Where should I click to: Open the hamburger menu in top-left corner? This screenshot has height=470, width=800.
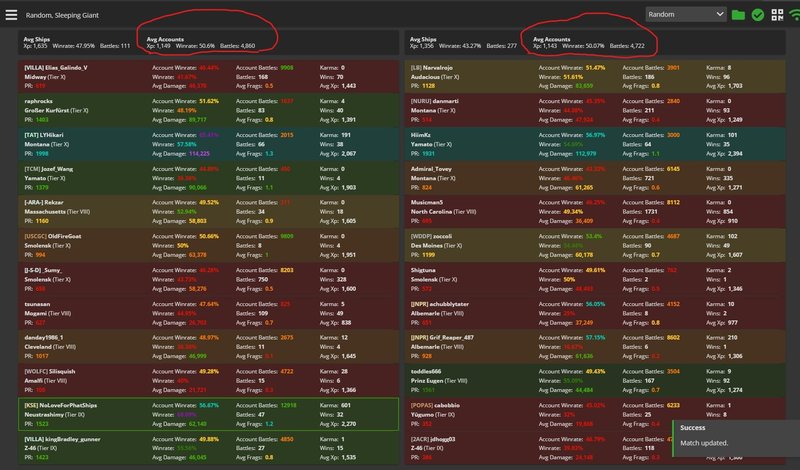[9, 15]
